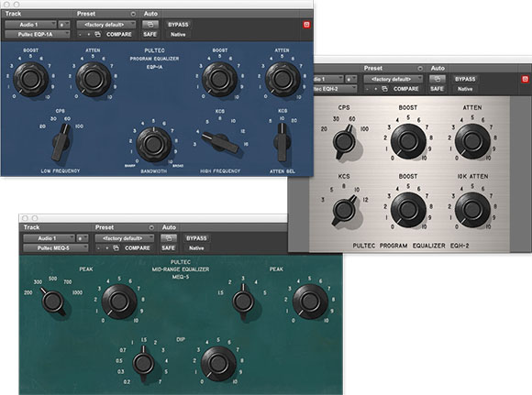Click the red target icon in EQH-2 window
This screenshot has width=532, height=395.
coord(525,79)
